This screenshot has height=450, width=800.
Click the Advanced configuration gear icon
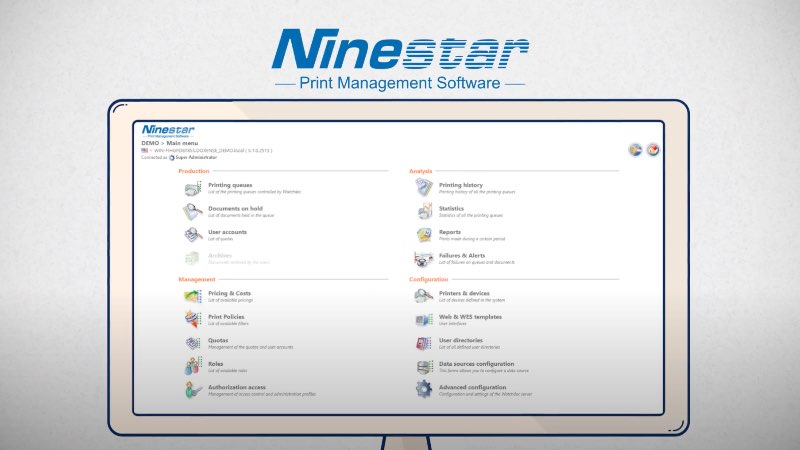click(x=423, y=389)
